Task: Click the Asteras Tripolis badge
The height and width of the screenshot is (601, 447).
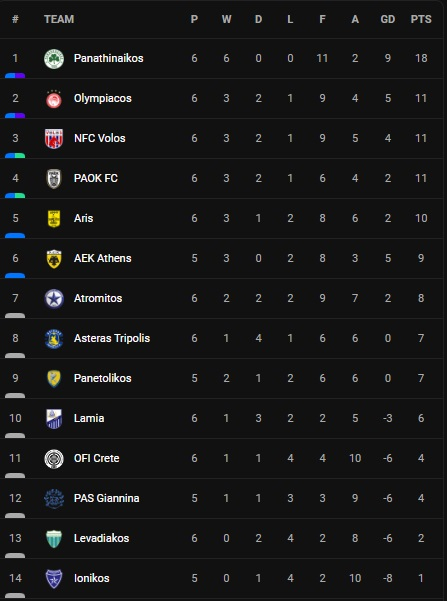Action: coord(54,339)
